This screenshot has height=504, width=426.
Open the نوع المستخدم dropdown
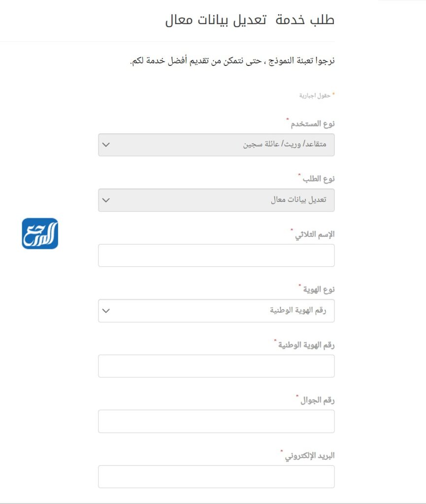217,145
